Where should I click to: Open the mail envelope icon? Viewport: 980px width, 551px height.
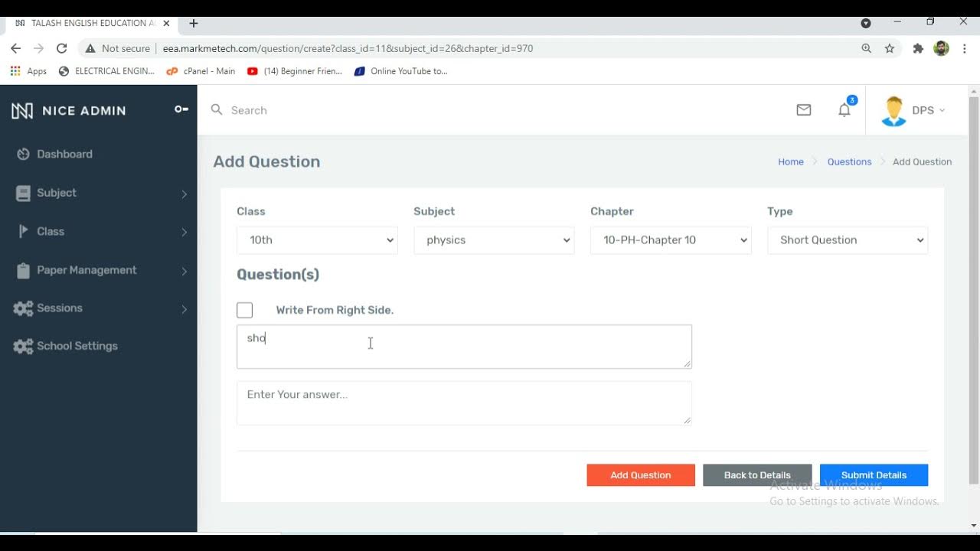[804, 110]
